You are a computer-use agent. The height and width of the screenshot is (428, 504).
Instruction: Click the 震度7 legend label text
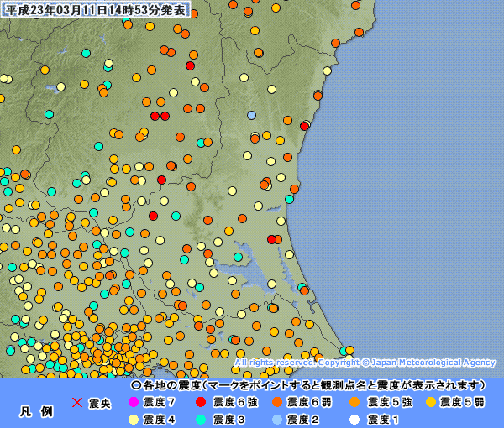(x=160, y=404)
